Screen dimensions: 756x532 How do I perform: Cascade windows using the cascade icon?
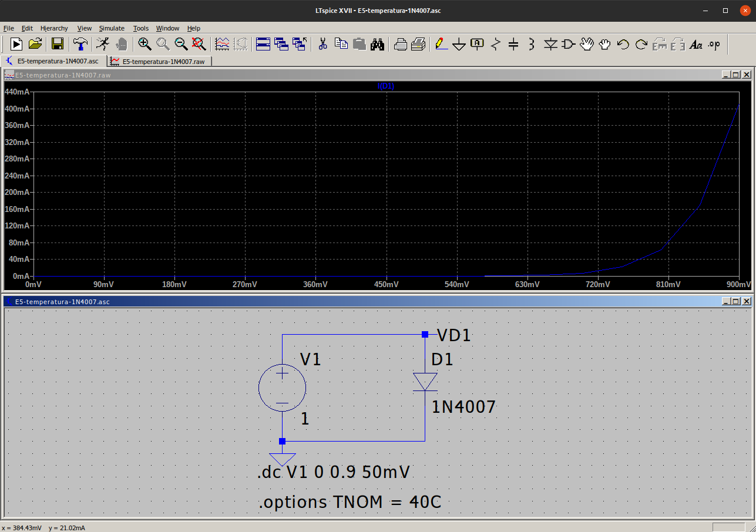[281, 43]
